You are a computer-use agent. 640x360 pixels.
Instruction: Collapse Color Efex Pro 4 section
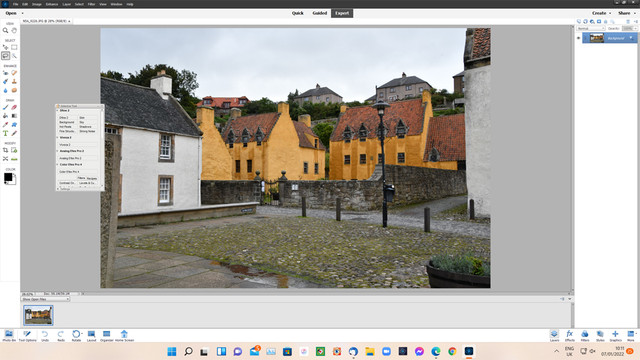click(58, 164)
